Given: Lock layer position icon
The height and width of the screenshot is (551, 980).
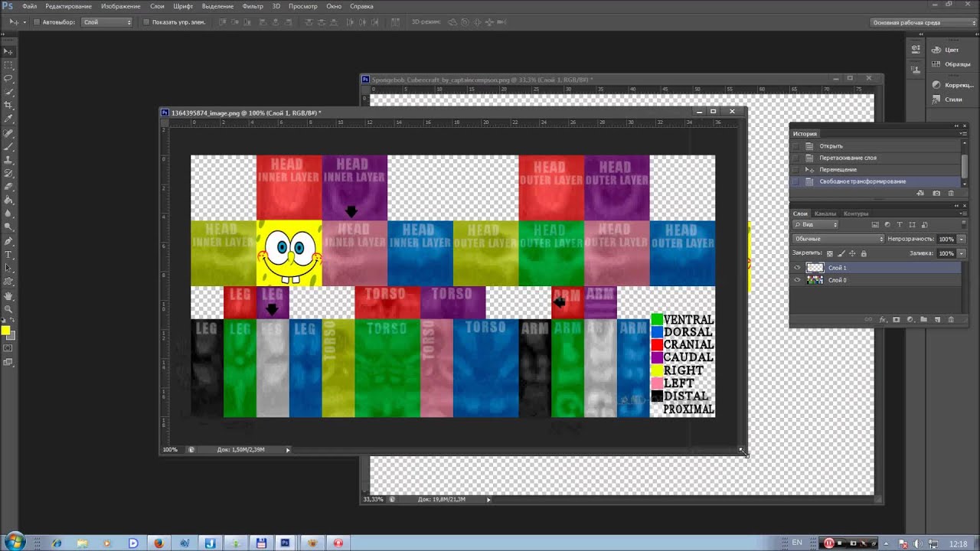Looking at the screenshot, I should pyautogui.click(x=852, y=253).
